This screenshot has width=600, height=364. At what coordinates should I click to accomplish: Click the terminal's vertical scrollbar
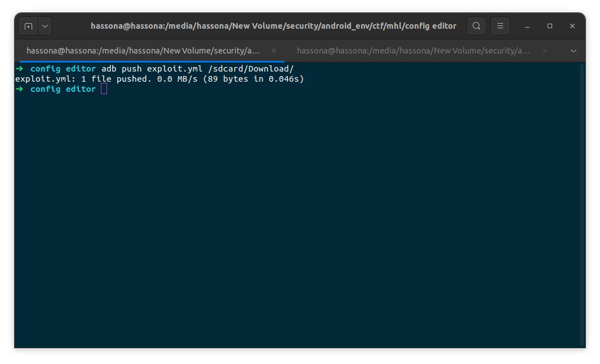pyautogui.click(x=583, y=203)
